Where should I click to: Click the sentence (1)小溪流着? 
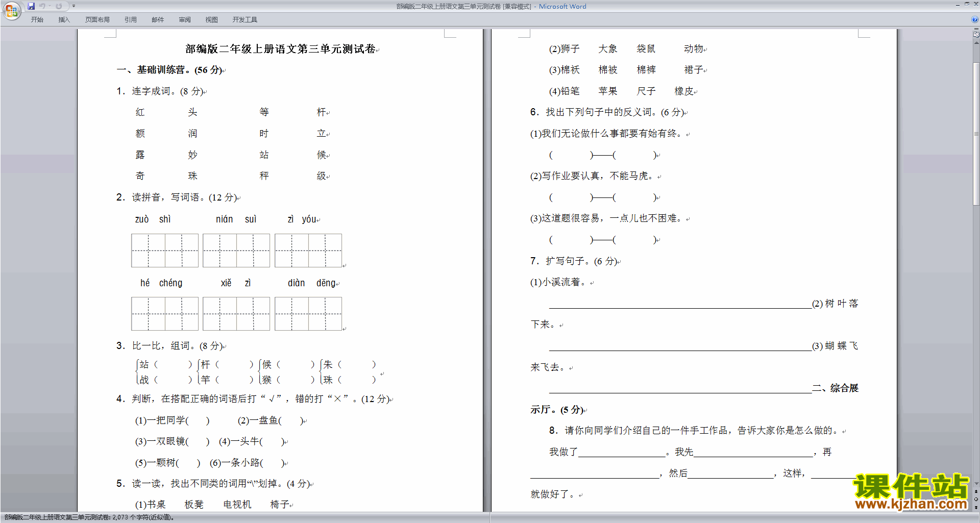point(559,282)
